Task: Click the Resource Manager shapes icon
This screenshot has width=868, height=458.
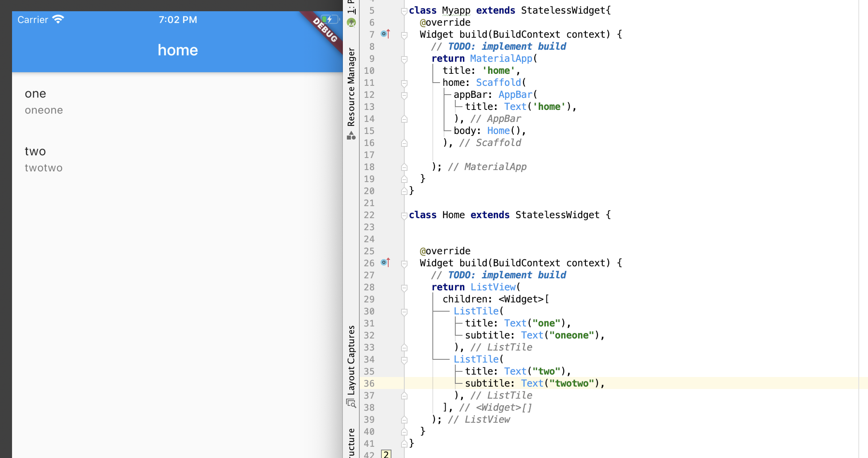Action: [x=351, y=136]
